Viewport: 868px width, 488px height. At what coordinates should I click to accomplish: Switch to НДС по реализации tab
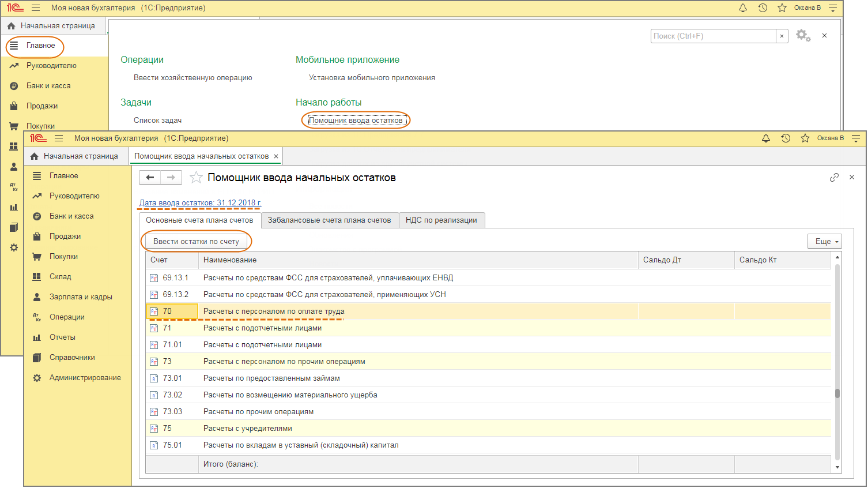(441, 220)
